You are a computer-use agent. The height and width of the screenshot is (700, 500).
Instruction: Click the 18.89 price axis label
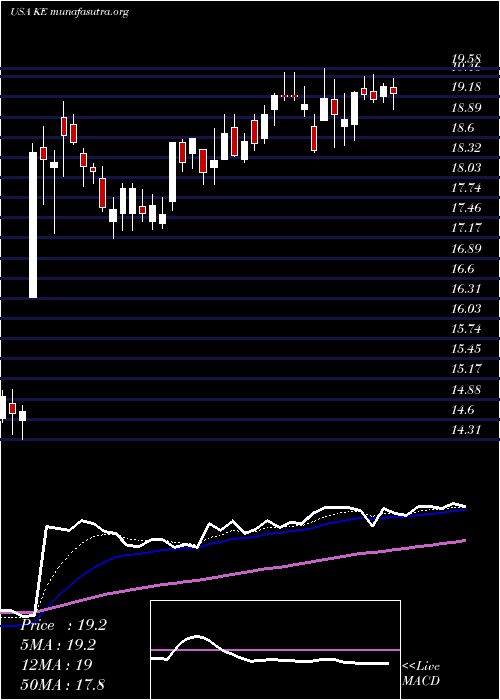(x=466, y=107)
